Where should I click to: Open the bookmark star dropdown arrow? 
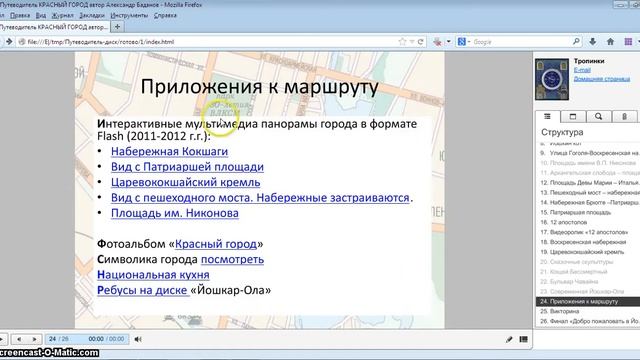click(412, 42)
